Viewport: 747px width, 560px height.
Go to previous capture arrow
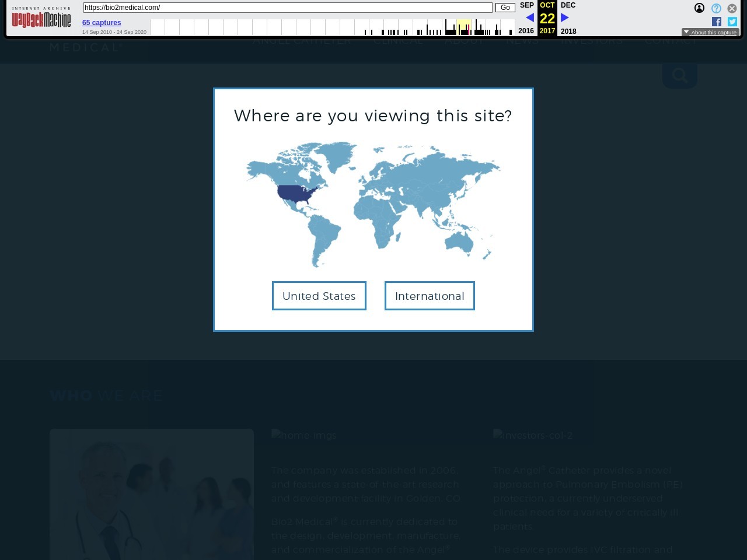coord(529,17)
